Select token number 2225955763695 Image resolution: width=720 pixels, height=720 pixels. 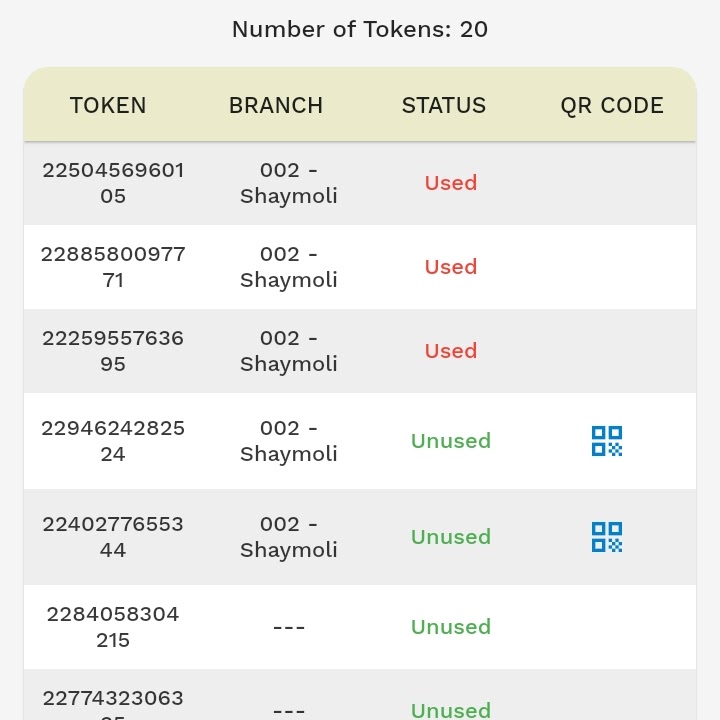[x=113, y=351]
